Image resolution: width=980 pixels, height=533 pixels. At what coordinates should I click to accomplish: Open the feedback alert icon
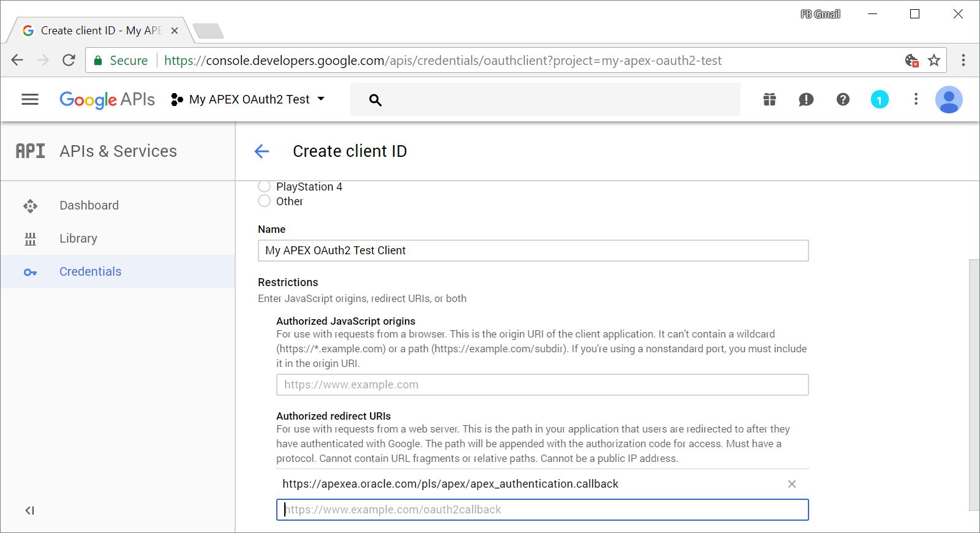click(x=806, y=99)
